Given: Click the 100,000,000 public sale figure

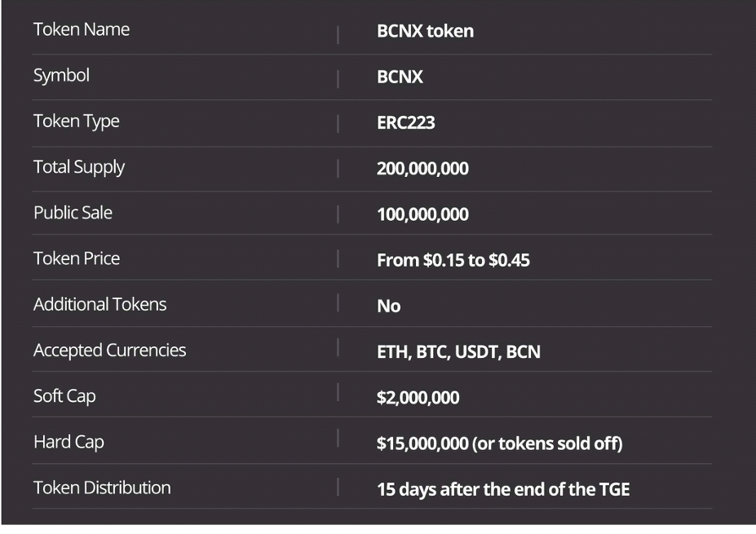Looking at the screenshot, I should click(422, 214).
